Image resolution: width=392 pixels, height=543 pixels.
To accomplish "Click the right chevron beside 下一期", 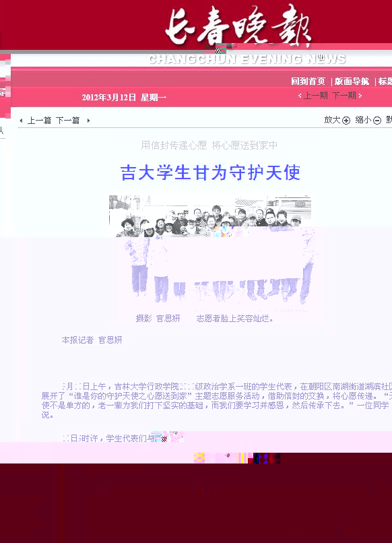I will click(360, 96).
